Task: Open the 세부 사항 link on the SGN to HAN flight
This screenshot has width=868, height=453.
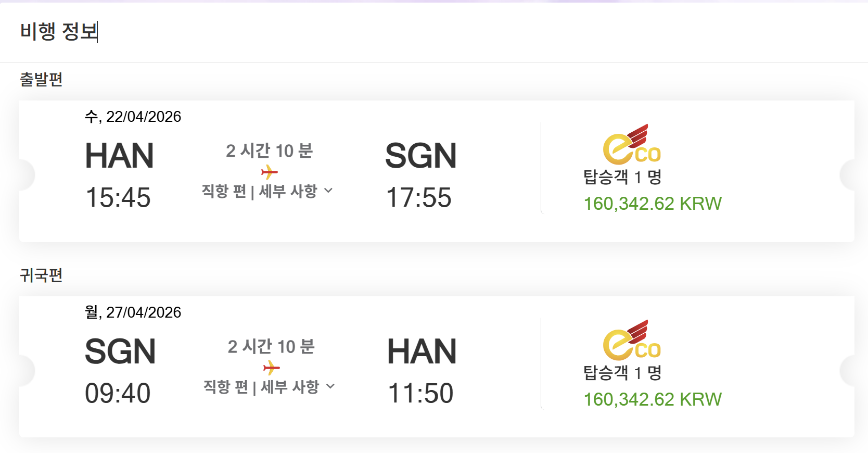Action: (290, 387)
